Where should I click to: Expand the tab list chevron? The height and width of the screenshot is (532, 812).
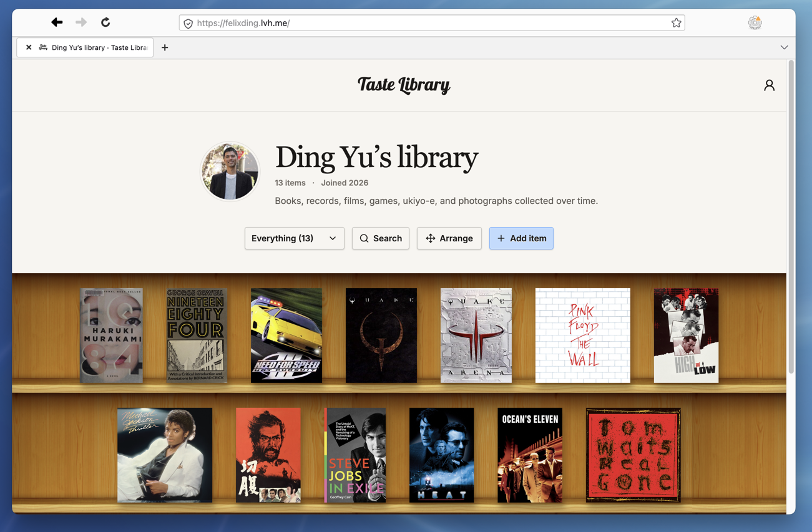tap(784, 47)
